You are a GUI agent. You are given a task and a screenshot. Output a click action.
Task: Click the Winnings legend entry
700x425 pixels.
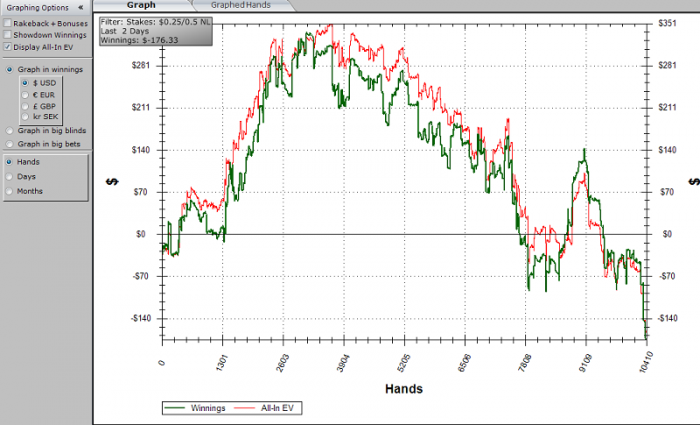pyautogui.click(x=195, y=408)
